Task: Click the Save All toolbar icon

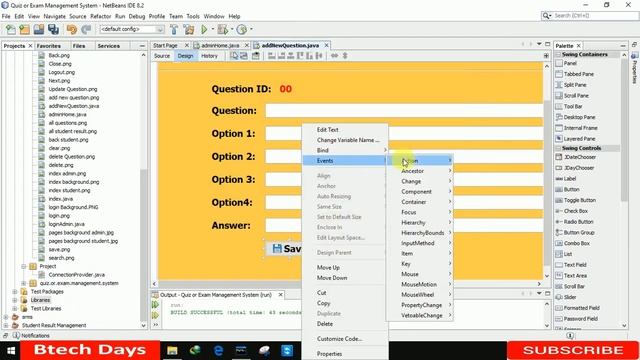Action: click(x=53, y=29)
